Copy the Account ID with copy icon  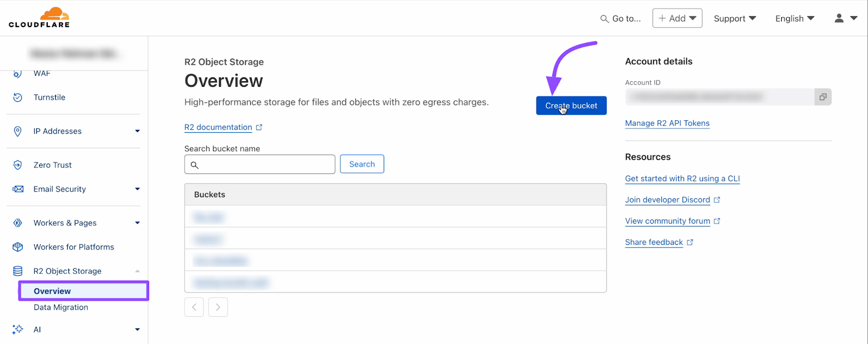pyautogui.click(x=823, y=97)
